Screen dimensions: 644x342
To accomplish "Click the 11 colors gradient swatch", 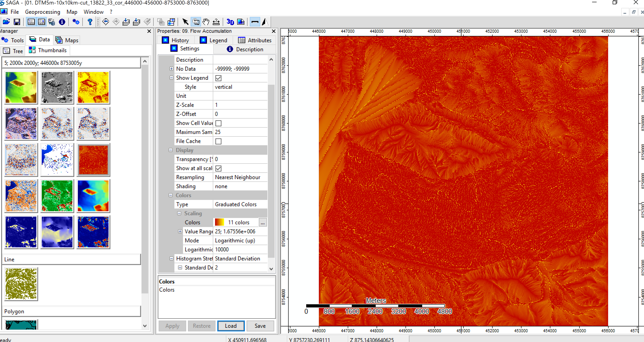I will point(219,223).
